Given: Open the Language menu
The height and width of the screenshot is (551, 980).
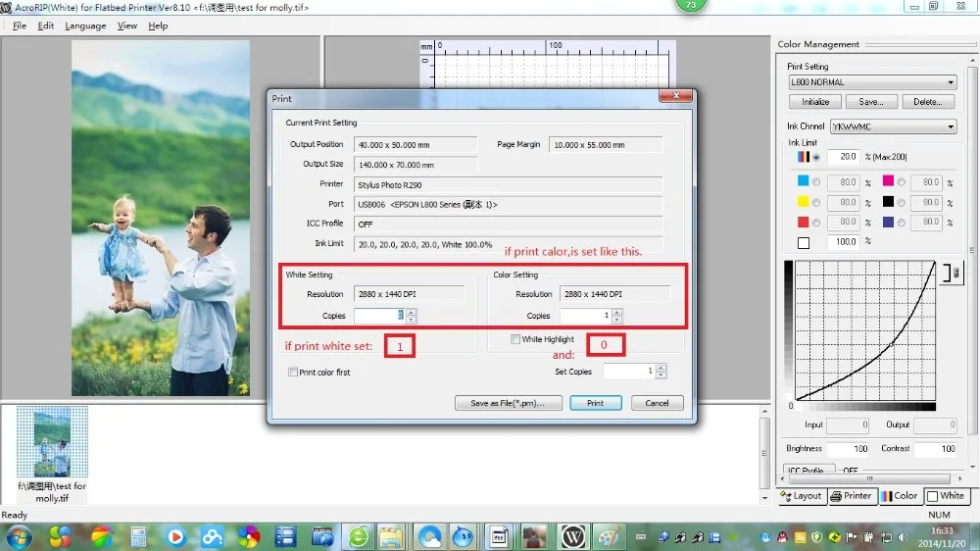Looking at the screenshot, I should (85, 25).
